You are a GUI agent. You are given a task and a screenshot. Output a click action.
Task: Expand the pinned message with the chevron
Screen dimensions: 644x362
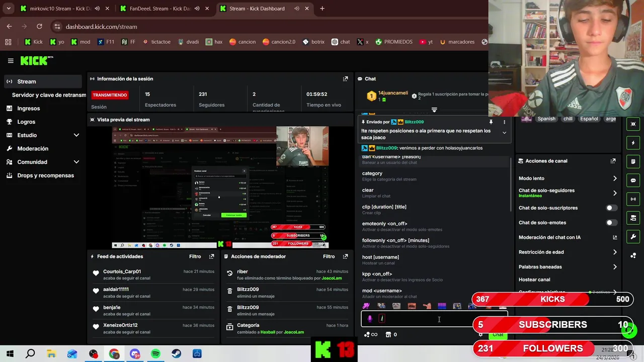(504, 133)
